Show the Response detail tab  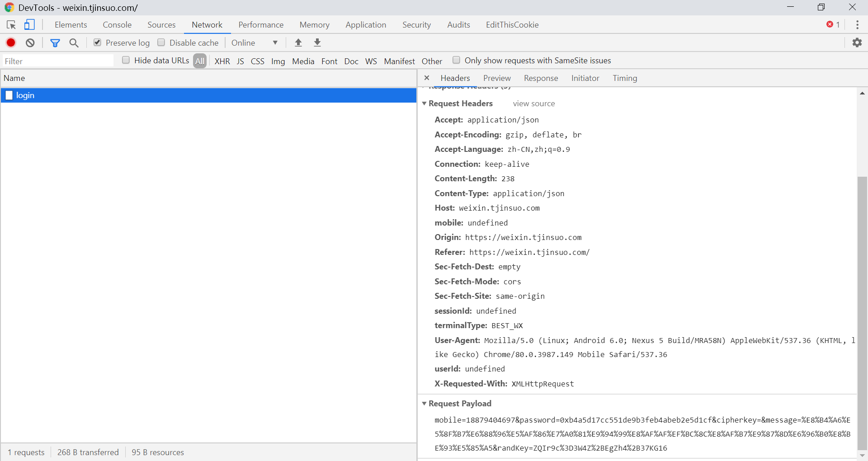click(x=541, y=78)
